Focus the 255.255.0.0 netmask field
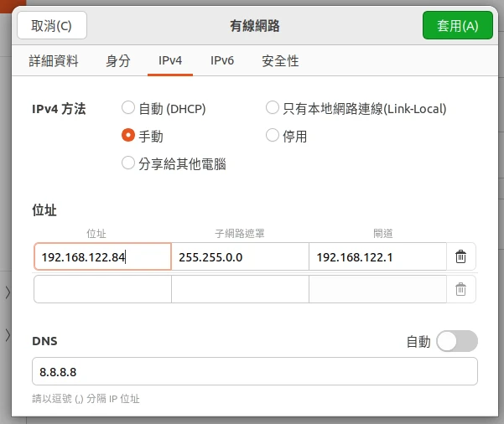Image resolution: width=504 pixels, height=424 pixels. click(240, 257)
